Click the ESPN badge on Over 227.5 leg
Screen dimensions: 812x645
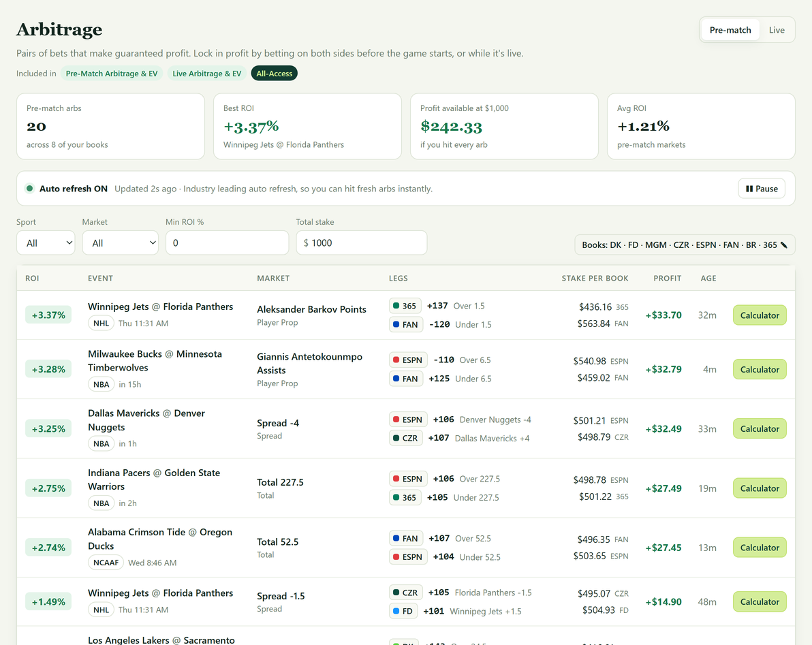(x=408, y=479)
